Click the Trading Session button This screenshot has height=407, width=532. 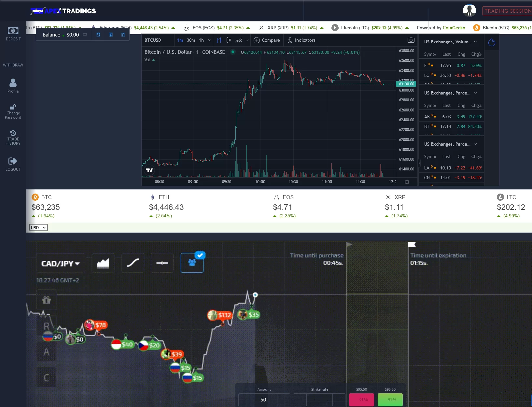pos(507,11)
